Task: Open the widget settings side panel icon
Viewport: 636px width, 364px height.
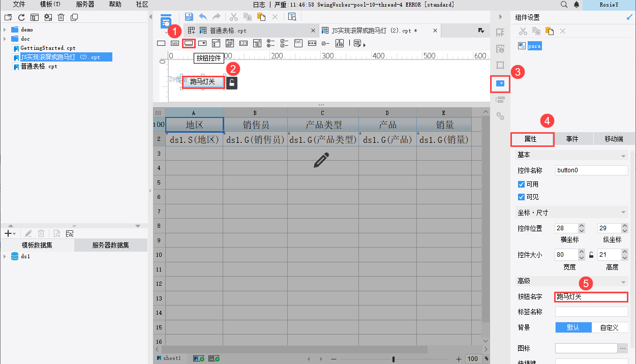Action: (x=501, y=82)
